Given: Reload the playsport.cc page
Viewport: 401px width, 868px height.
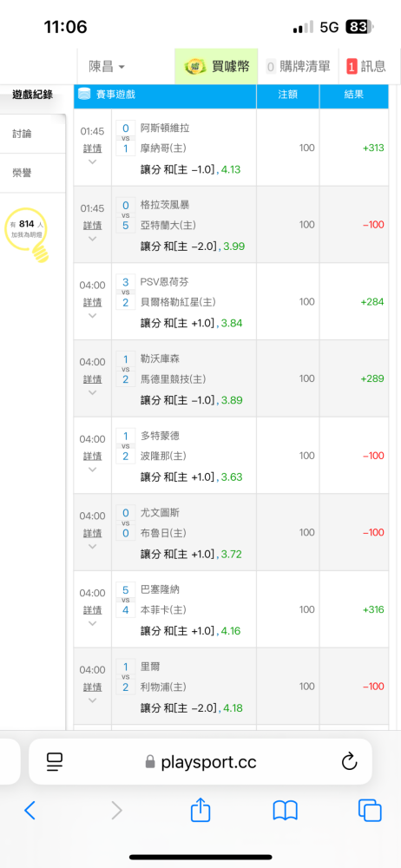Looking at the screenshot, I should (349, 762).
